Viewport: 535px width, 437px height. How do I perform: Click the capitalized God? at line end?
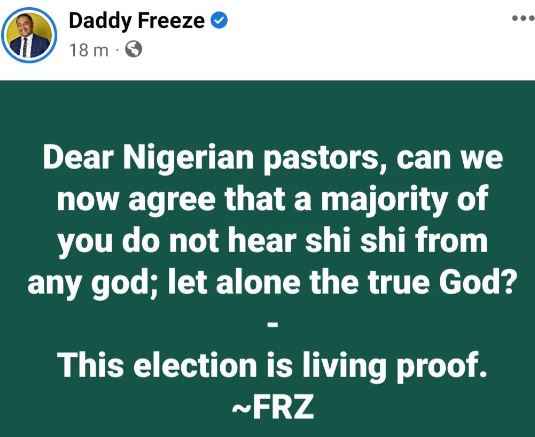pyautogui.click(x=476, y=281)
